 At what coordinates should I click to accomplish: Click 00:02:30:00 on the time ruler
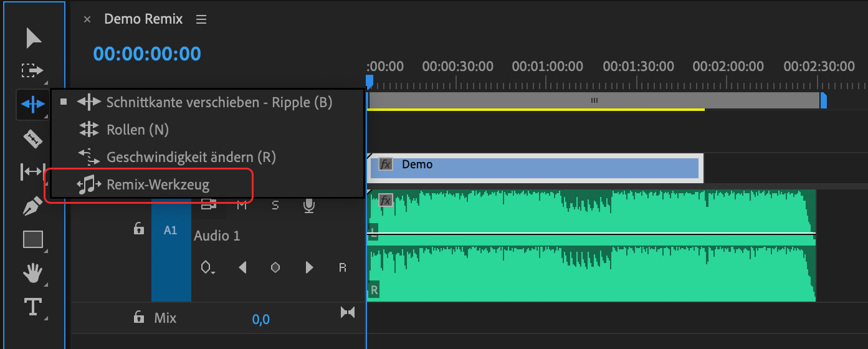click(819, 66)
